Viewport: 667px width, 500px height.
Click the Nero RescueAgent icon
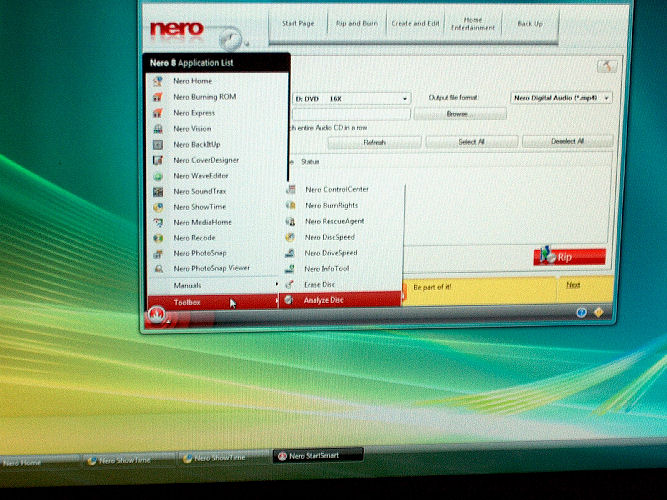tap(291, 221)
